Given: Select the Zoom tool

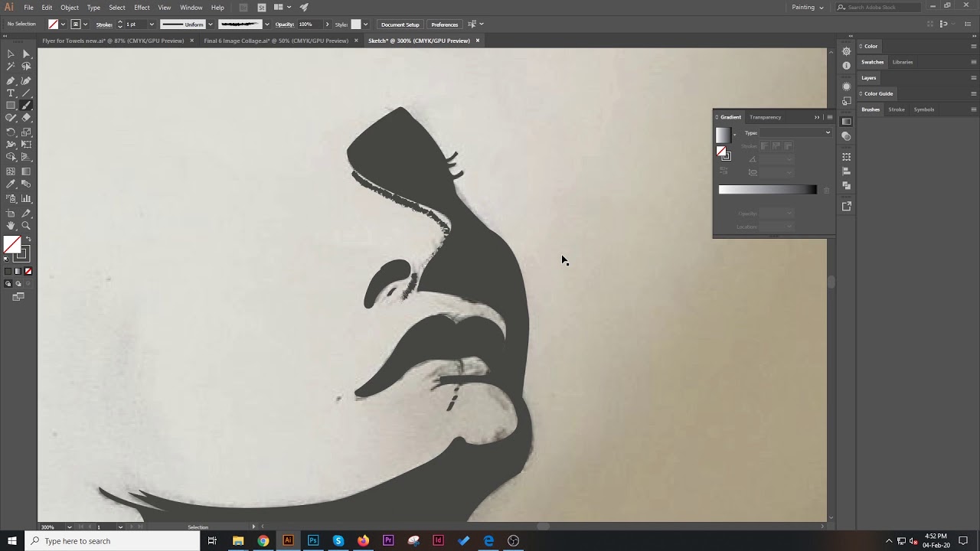Looking at the screenshot, I should 26,226.
